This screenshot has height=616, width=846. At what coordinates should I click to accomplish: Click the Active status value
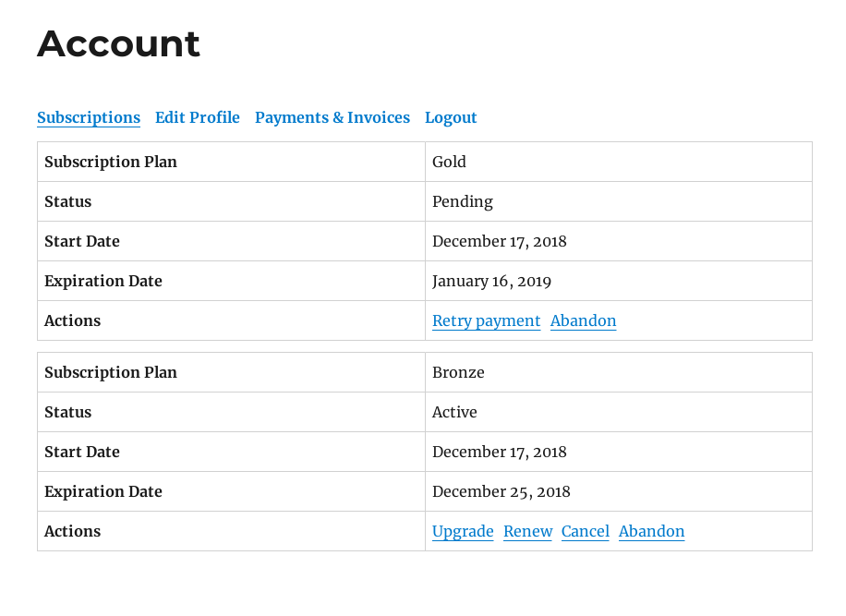[454, 412]
